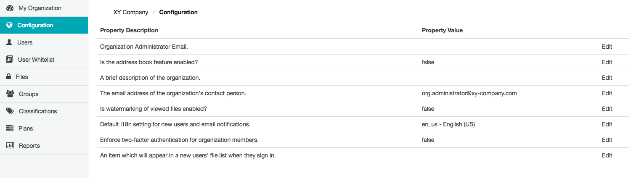Go to User Whitelist in the sidebar

click(36, 60)
